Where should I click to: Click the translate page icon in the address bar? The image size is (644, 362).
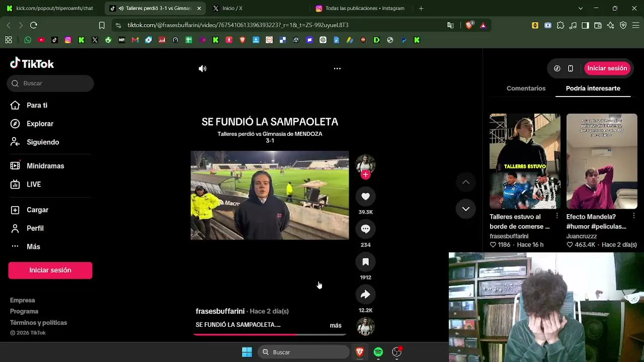(450, 25)
